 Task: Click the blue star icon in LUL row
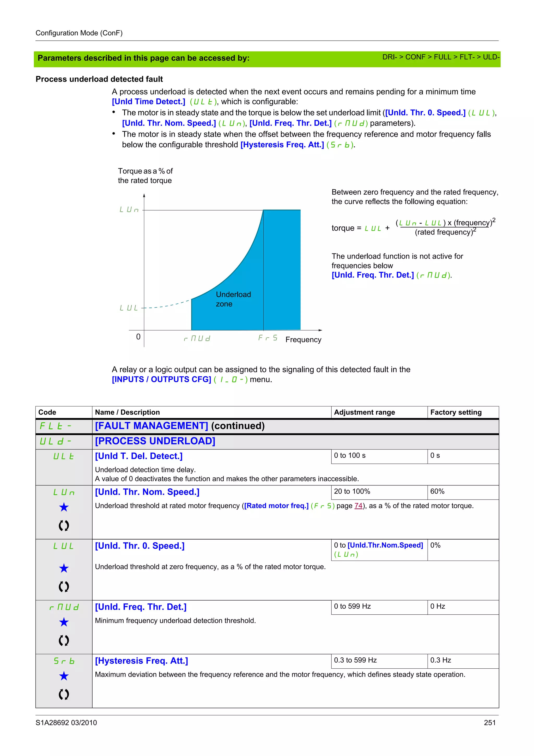[x=64, y=568]
